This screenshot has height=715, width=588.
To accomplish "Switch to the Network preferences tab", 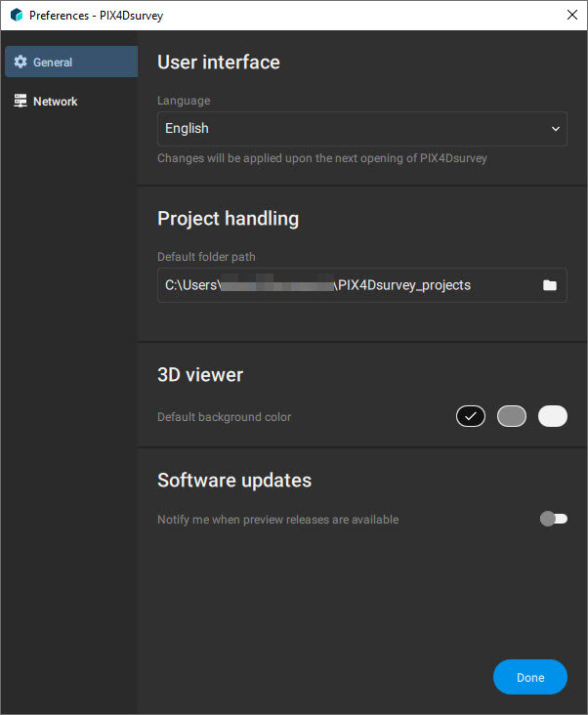I will pos(71,101).
